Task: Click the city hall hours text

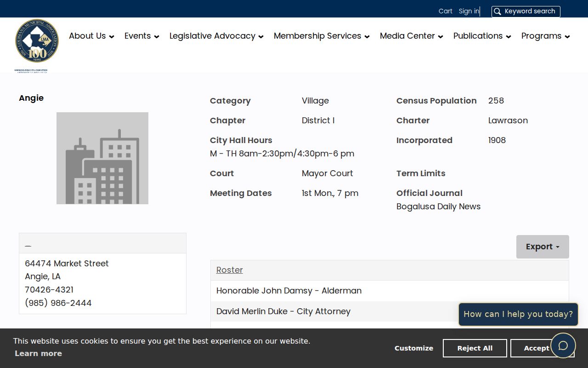Action: (x=282, y=154)
